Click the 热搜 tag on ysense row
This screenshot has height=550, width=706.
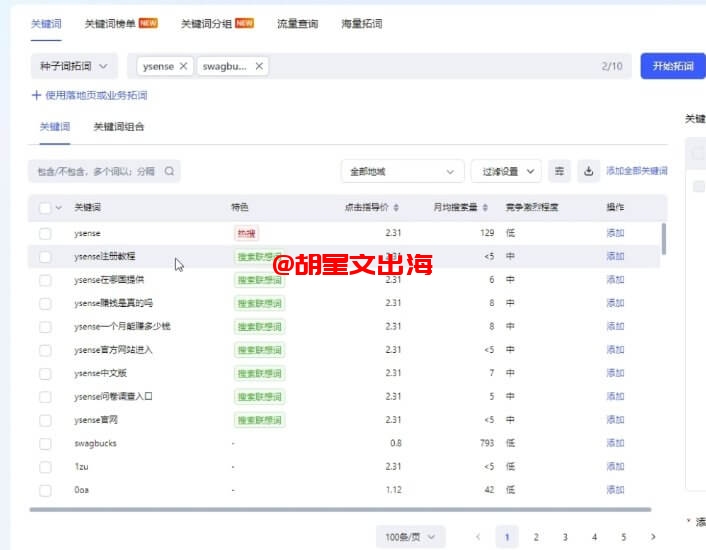point(247,234)
